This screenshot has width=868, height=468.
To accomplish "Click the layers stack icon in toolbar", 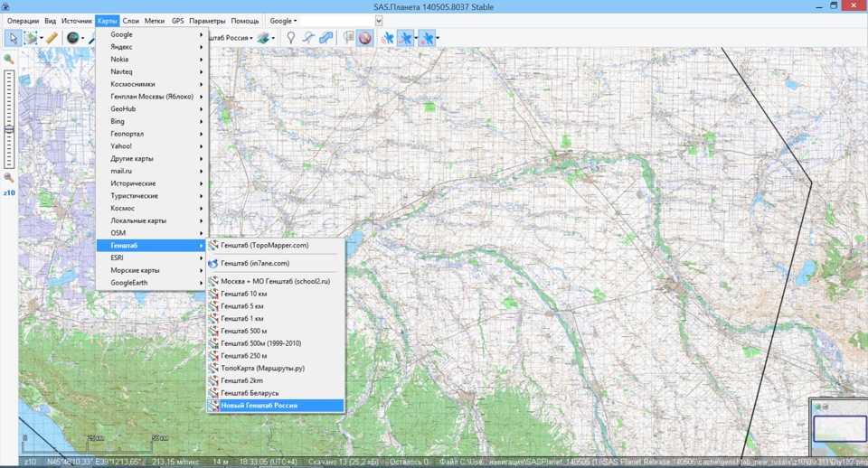I will click(x=263, y=38).
